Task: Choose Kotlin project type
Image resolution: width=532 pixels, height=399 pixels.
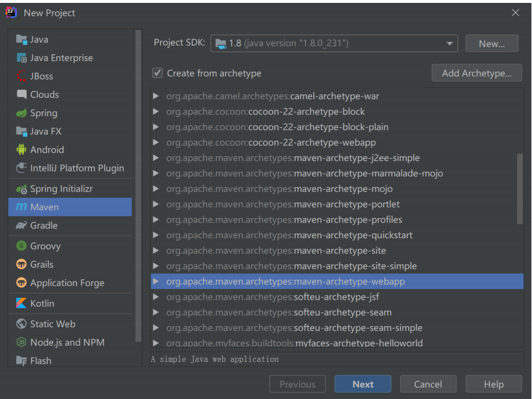Action: [x=70, y=304]
